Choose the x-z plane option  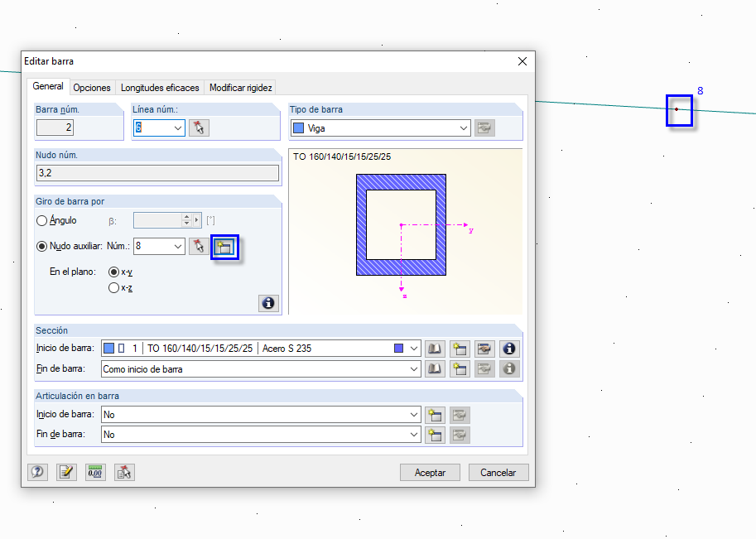coord(113,288)
